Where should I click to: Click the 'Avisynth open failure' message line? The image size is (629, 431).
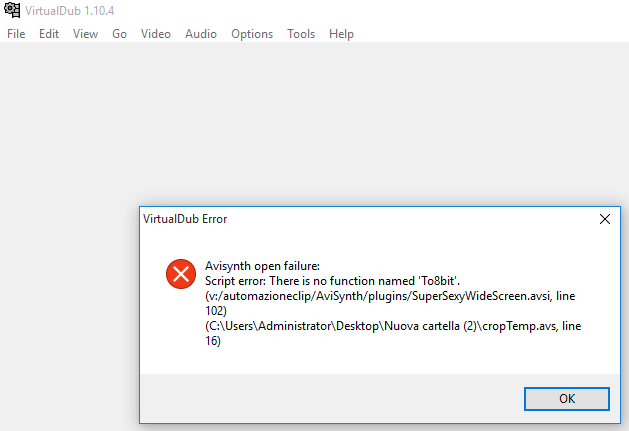click(x=262, y=266)
